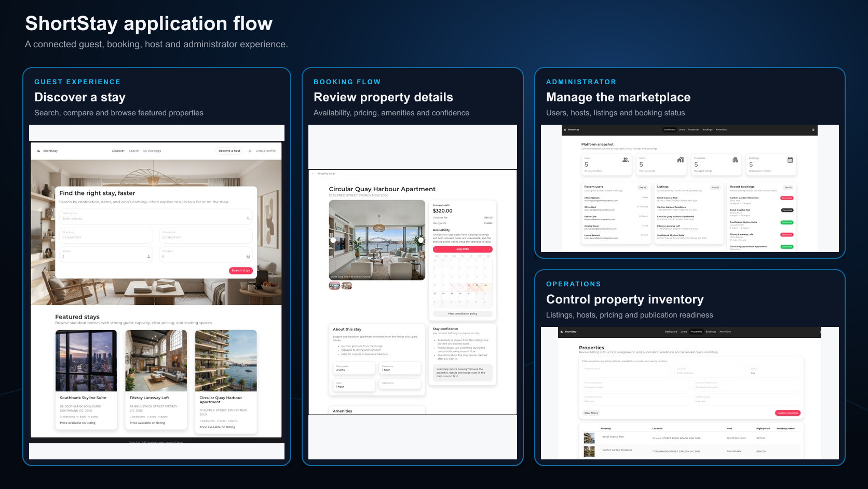Viewport: 868px width, 489px height.
Task: Click the Cancelled badge for the Bondi Coastal Flat booking
Action: [787, 210]
